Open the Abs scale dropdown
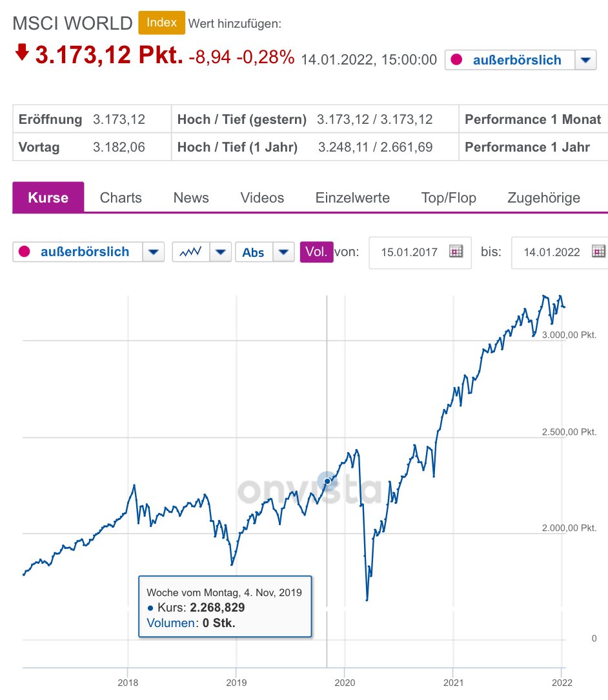The height and width of the screenshot is (700, 608). [284, 252]
